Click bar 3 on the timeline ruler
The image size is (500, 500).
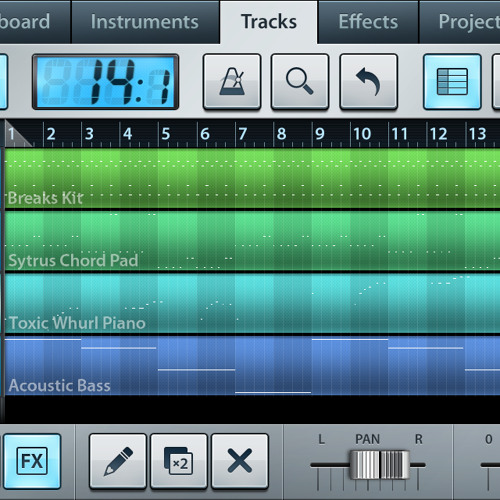89,134
